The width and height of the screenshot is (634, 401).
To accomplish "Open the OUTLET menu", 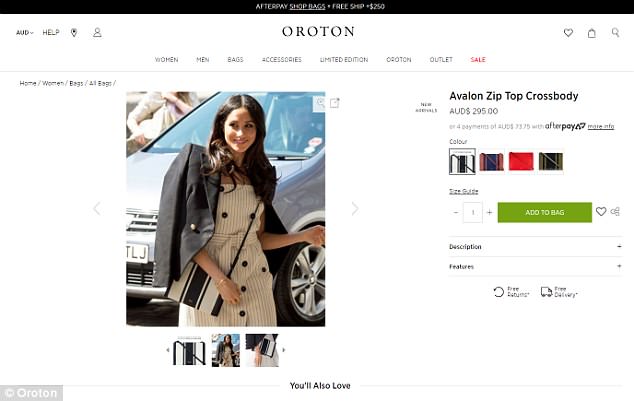I will [441, 59].
